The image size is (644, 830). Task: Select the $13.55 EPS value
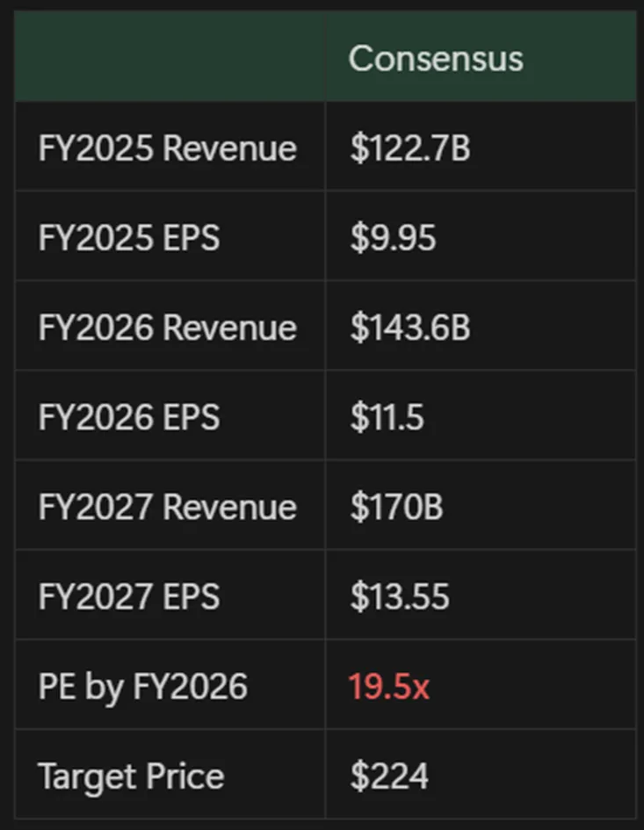400,596
